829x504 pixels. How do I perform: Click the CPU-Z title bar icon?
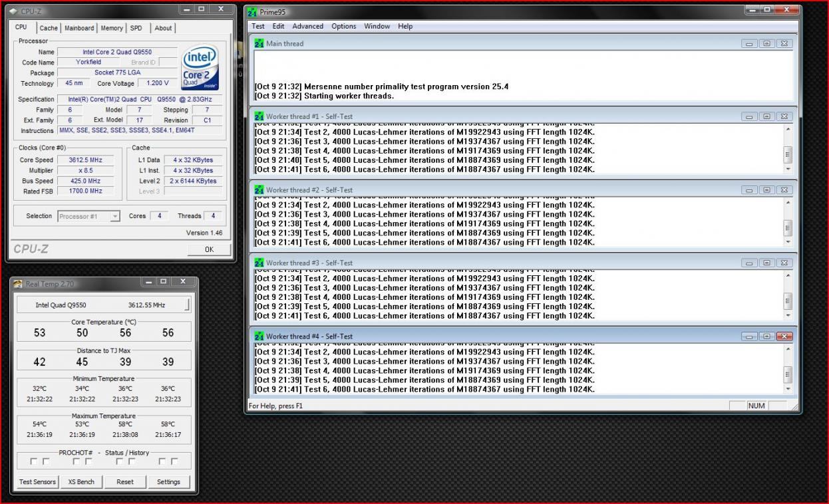tap(13, 11)
